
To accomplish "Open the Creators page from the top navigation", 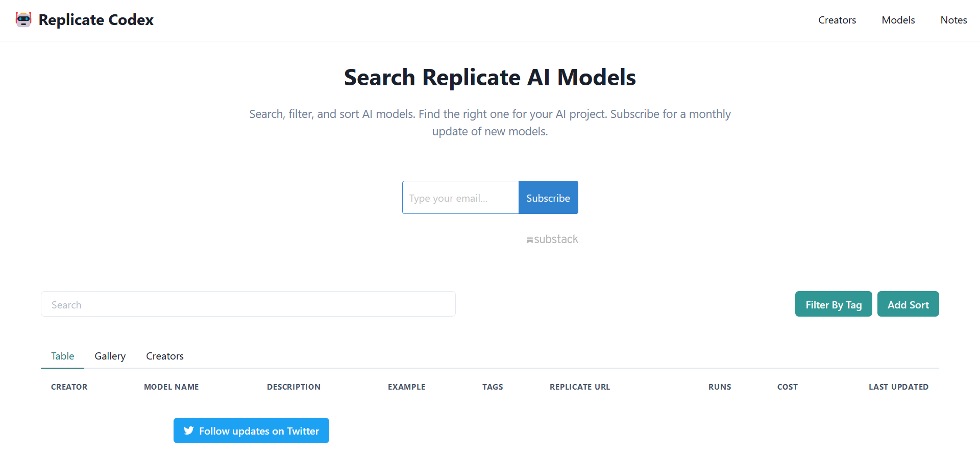I will click(x=837, y=20).
